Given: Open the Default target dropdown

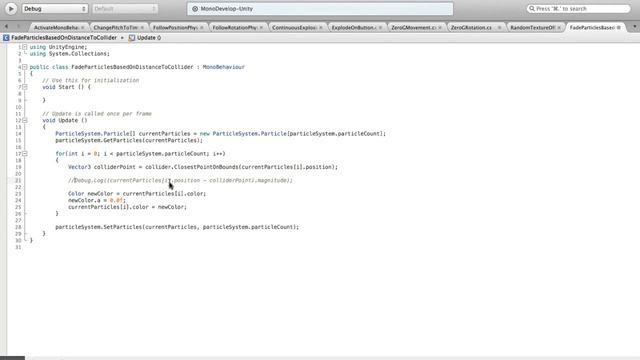Looking at the screenshot, I should [125, 9].
